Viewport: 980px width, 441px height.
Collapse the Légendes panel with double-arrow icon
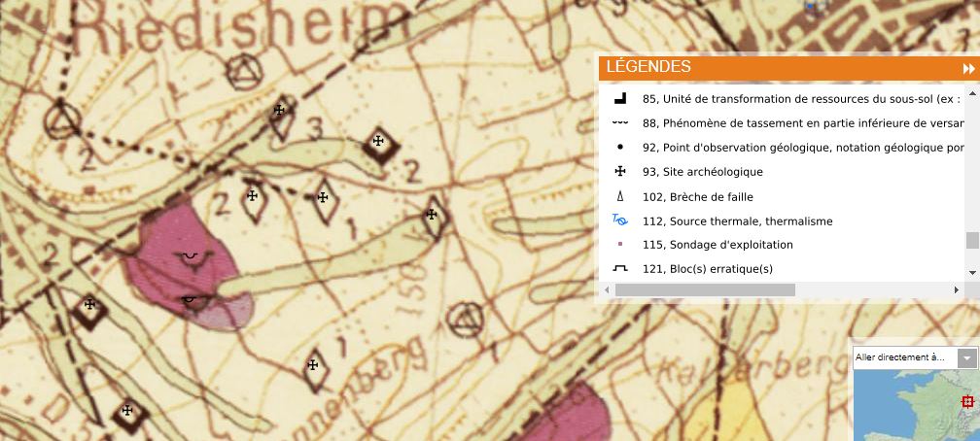tap(967, 68)
